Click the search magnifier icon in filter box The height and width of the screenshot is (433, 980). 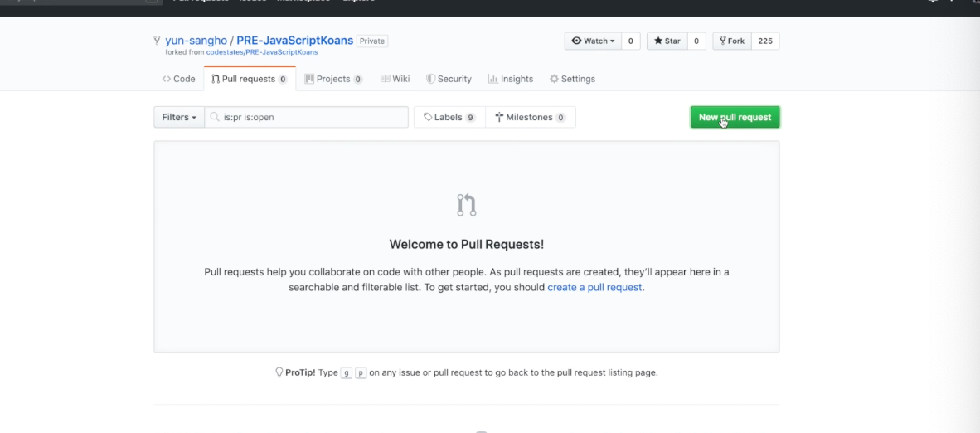click(x=215, y=117)
